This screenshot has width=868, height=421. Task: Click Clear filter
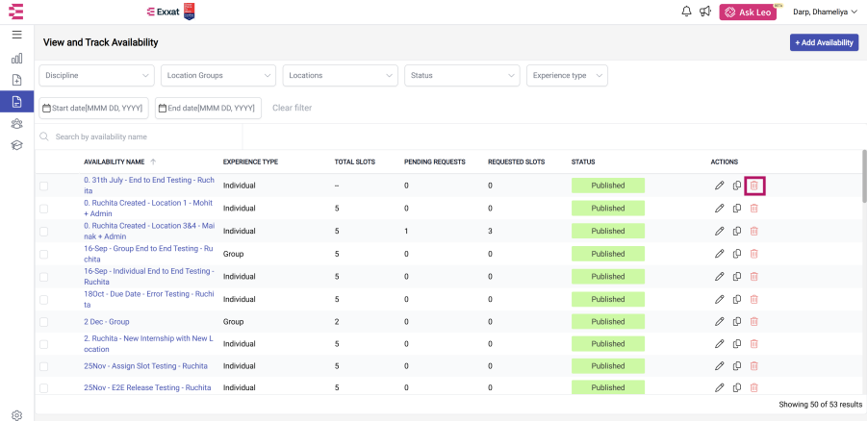pyautogui.click(x=292, y=108)
